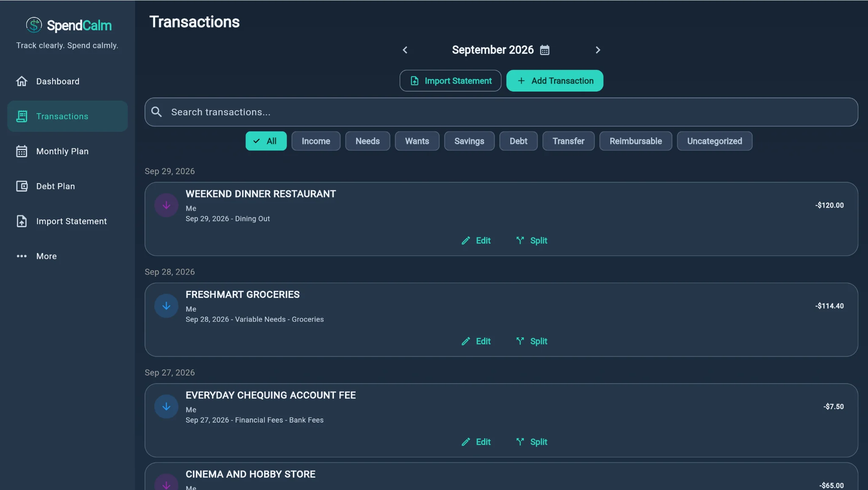Open Monthly Plan page

(67, 151)
